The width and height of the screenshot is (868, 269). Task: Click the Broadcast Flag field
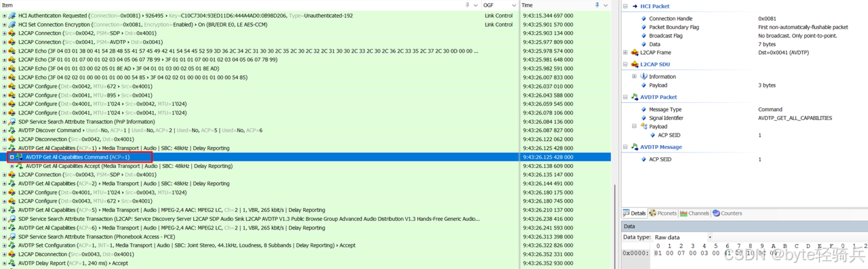[x=666, y=36]
